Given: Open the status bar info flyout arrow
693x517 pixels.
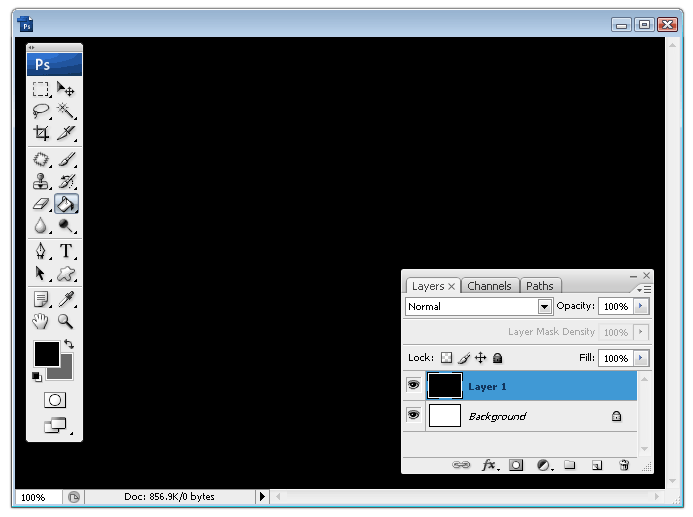Looking at the screenshot, I should click(x=262, y=497).
